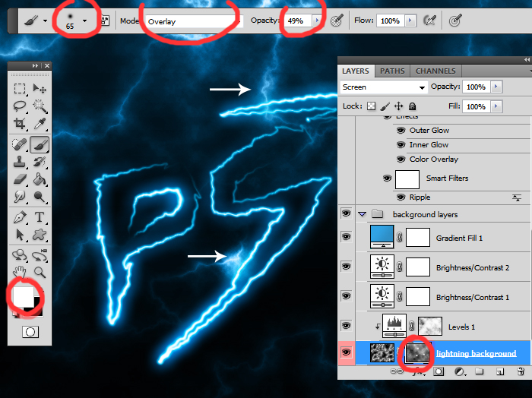This screenshot has height=398, width=532.
Task: Hide the Brightness/Contrast 2 layer
Action: [346, 267]
